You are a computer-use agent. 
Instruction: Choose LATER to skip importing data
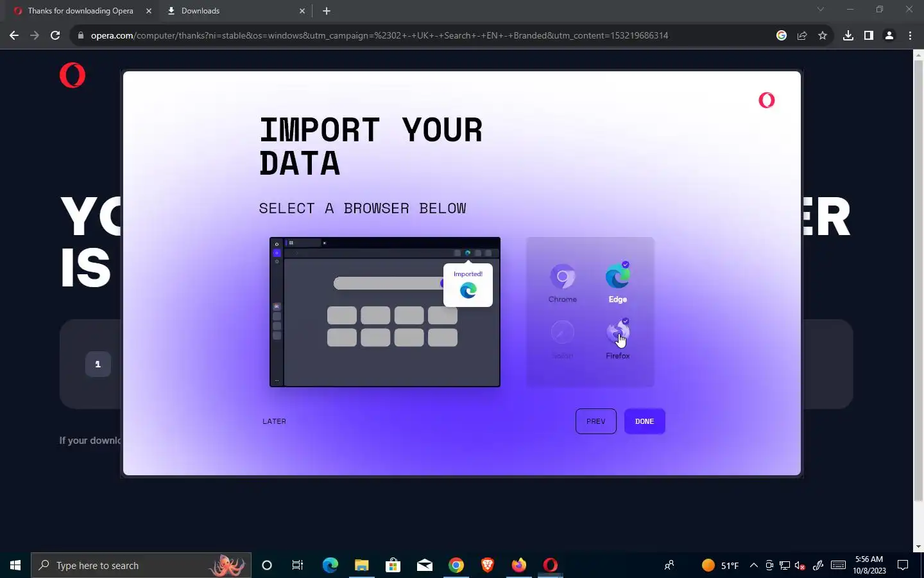tap(275, 421)
